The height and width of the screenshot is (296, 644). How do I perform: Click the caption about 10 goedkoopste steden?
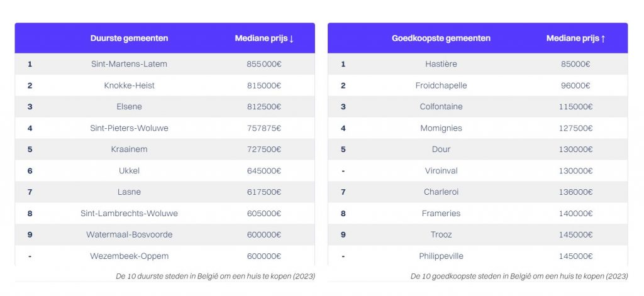[519, 276]
